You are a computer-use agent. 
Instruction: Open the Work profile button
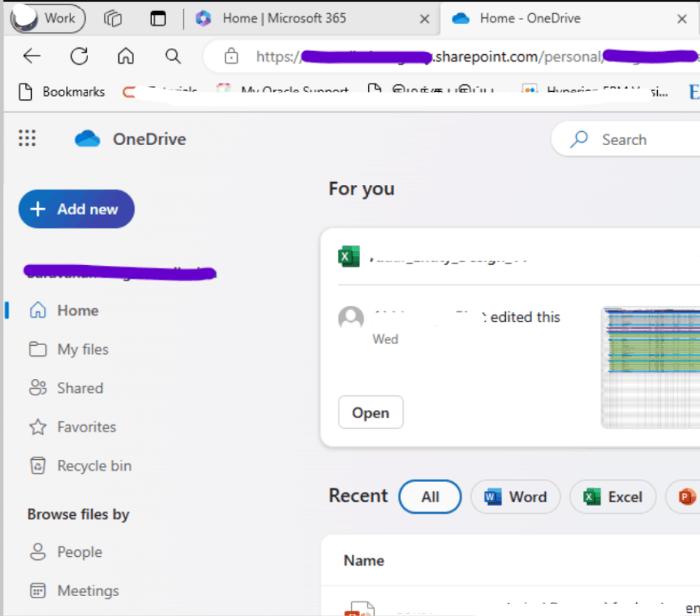(x=47, y=19)
